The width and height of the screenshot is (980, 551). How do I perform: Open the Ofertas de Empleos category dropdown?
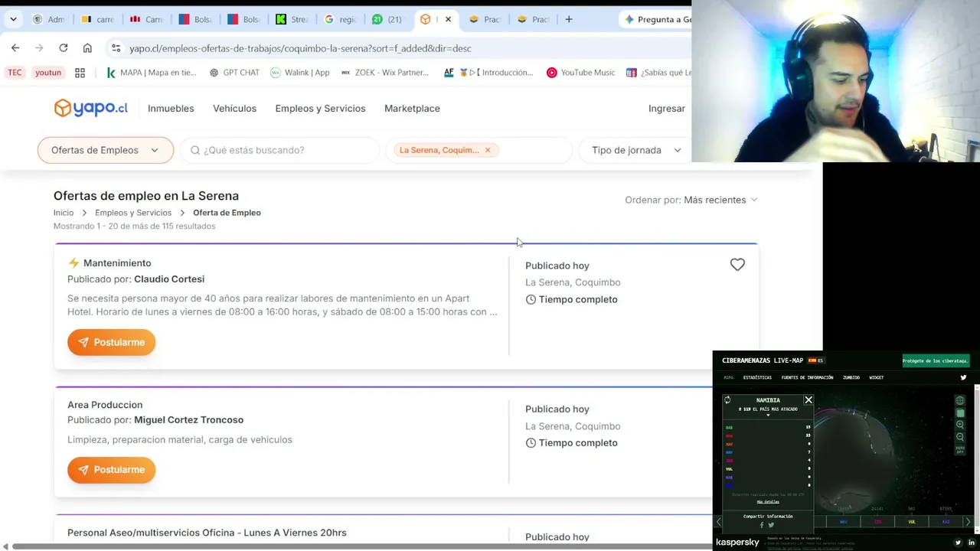click(x=106, y=150)
